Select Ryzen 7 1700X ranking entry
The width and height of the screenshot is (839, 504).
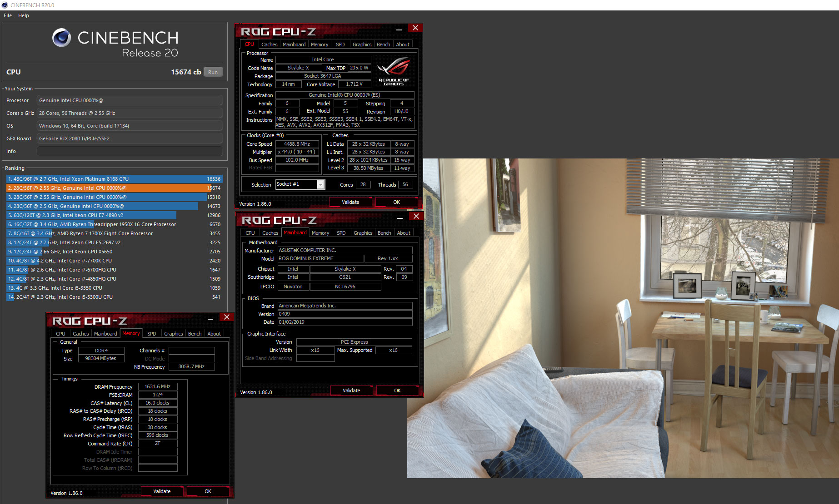114,233
